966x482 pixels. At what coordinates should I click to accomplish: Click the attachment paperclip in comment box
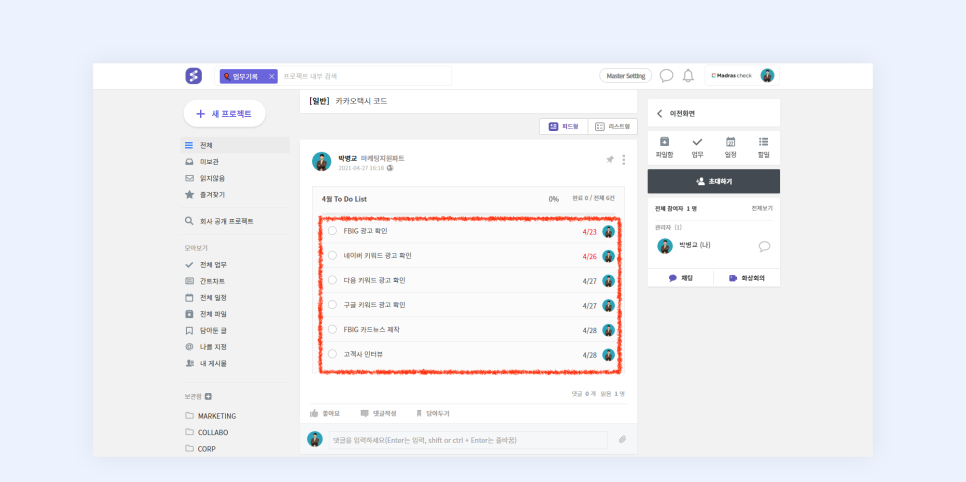(621, 439)
